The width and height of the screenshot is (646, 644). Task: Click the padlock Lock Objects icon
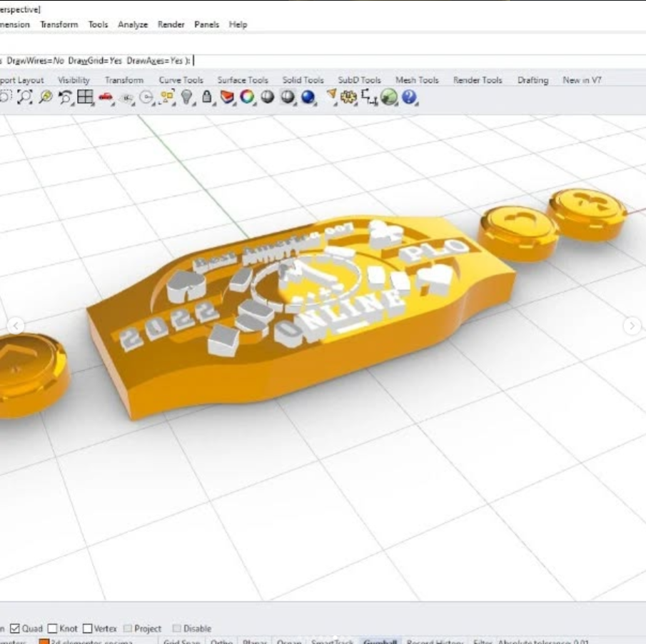pyautogui.click(x=207, y=98)
